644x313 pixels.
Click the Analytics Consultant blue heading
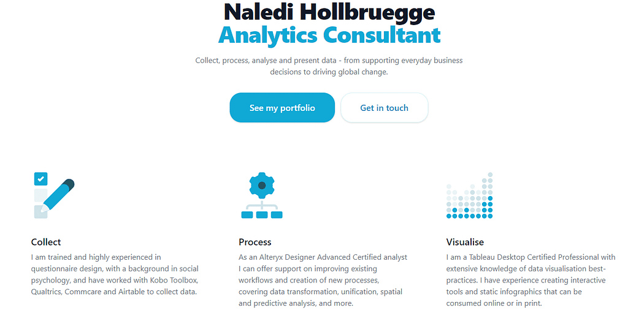coord(329,35)
